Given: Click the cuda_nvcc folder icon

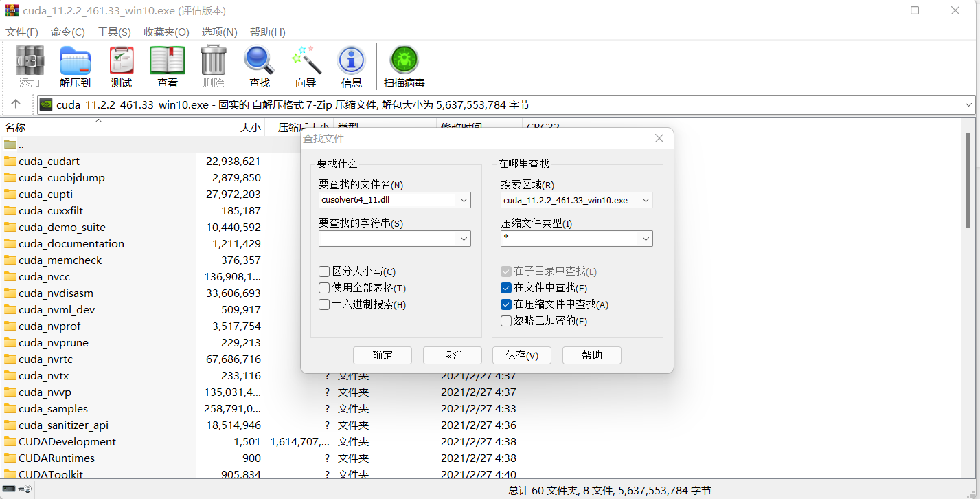Looking at the screenshot, I should tap(10, 276).
